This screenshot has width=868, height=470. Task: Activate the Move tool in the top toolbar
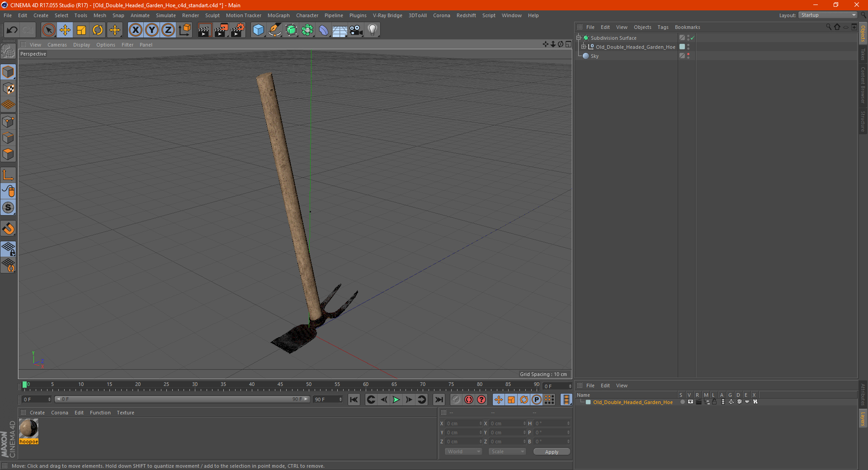(x=65, y=30)
